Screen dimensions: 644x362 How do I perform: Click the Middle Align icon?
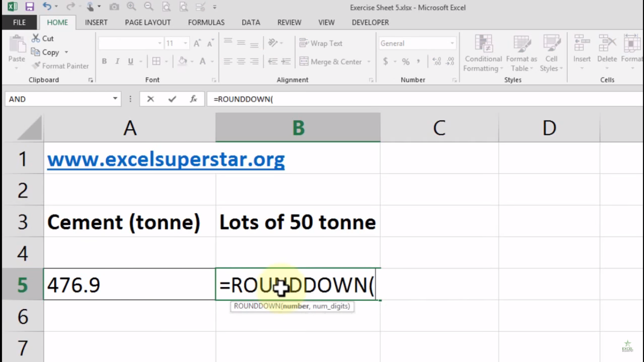click(x=241, y=43)
